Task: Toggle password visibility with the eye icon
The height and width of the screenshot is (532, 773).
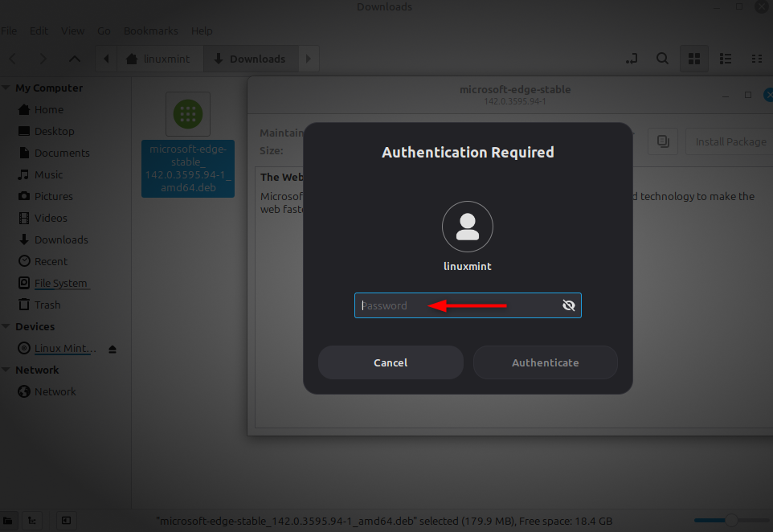Action: [569, 305]
